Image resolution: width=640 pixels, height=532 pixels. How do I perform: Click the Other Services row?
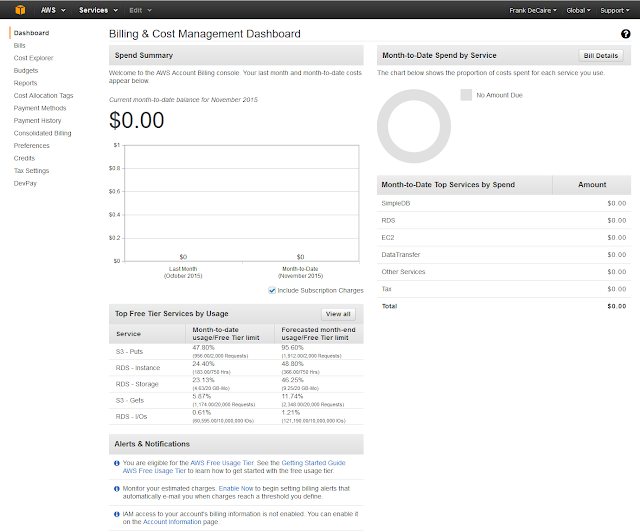click(x=504, y=272)
